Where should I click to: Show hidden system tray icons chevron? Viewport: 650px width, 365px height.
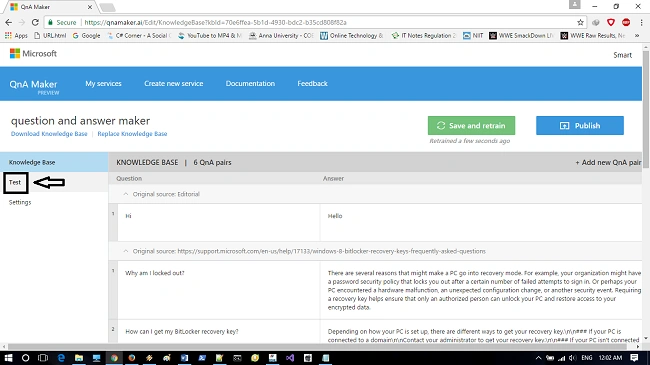tap(538, 358)
